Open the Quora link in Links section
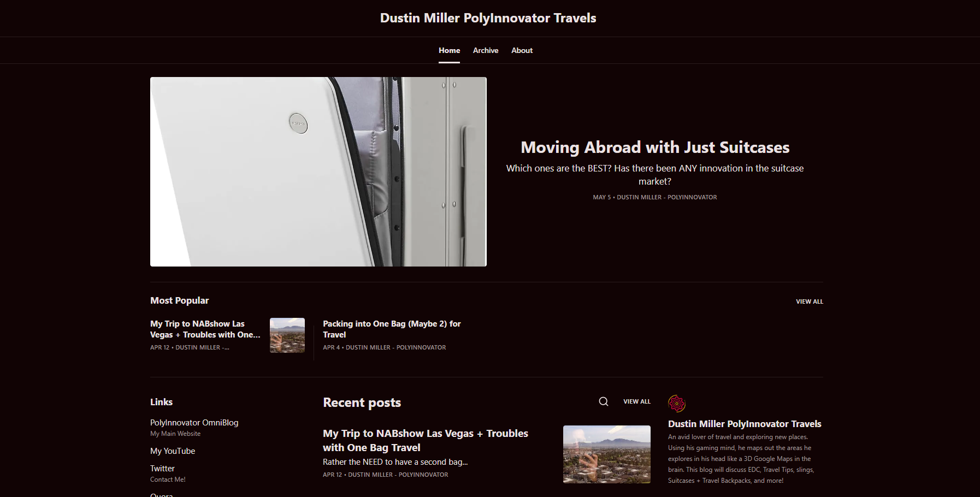Screen dimensions: 980x497 [x=161, y=494]
